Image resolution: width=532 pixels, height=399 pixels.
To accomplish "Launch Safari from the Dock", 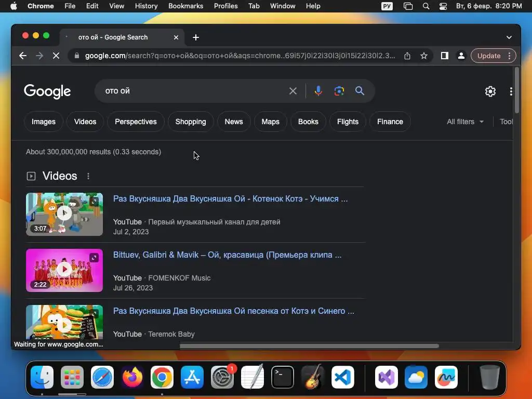I will point(102,377).
